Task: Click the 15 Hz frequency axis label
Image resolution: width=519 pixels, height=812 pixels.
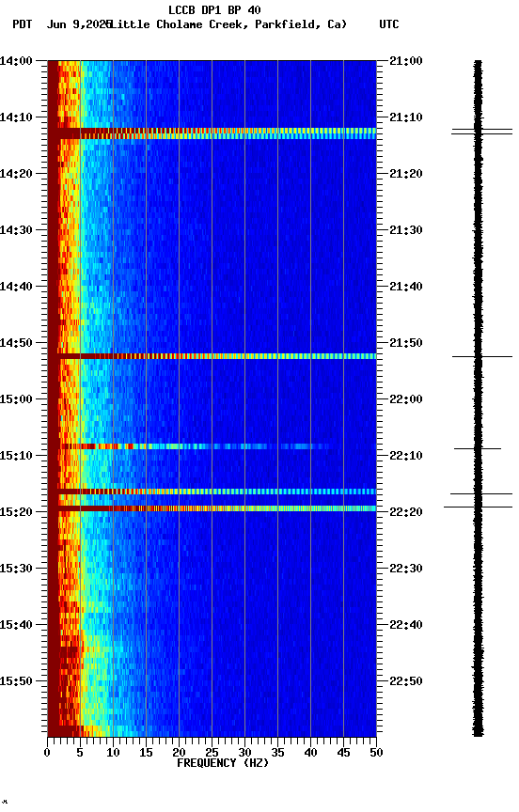Action: (146, 754)
